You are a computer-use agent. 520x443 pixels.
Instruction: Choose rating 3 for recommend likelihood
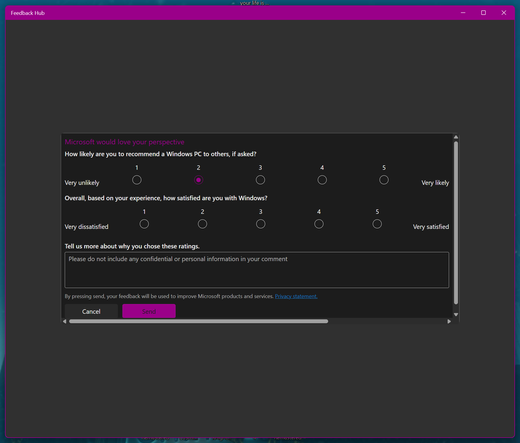[260, 180]
